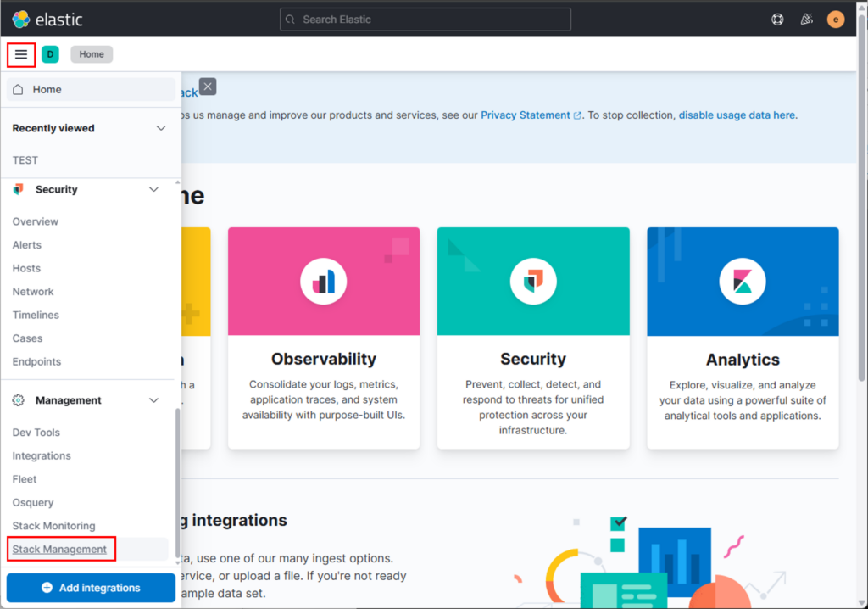868x609 pixels.
Task: Open Timelines
Action: pyautogui.click(x=36, y=315)
